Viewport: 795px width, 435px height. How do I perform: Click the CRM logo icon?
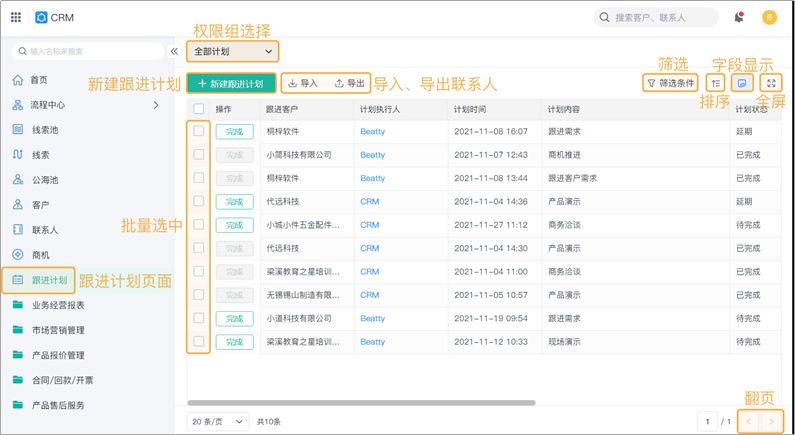coord(41,17)
